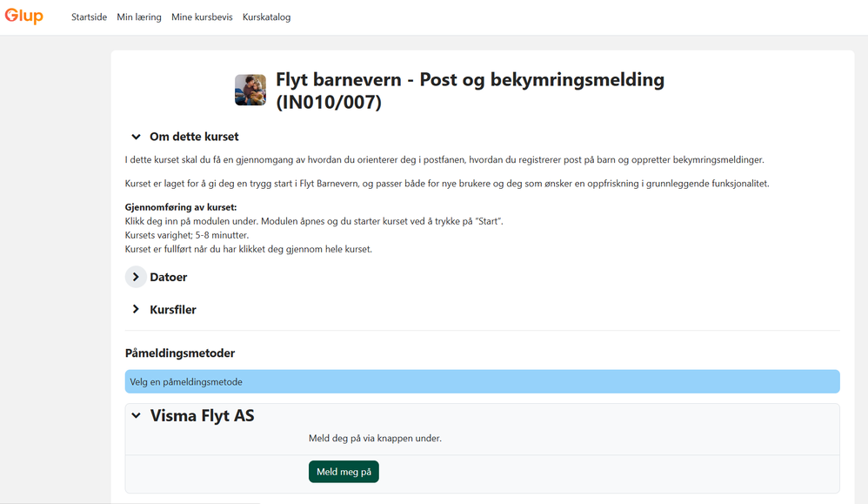Open Min læring page

click(x=139, y=17)
